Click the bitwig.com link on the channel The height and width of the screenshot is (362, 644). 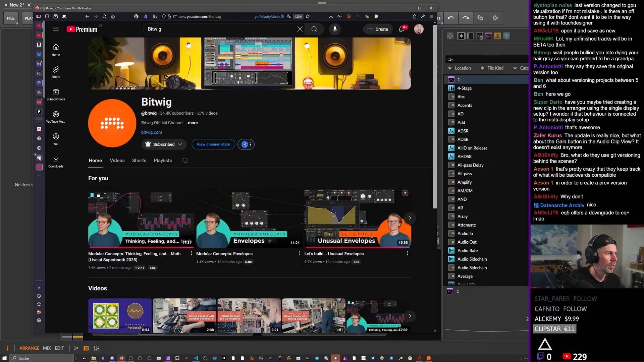(x=151, y=132)
